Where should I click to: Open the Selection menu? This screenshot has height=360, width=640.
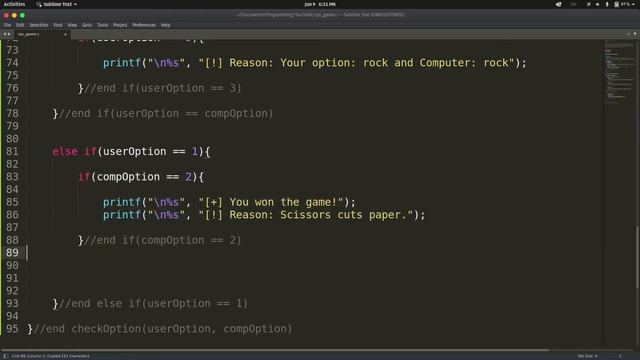(x=39, y=25)
